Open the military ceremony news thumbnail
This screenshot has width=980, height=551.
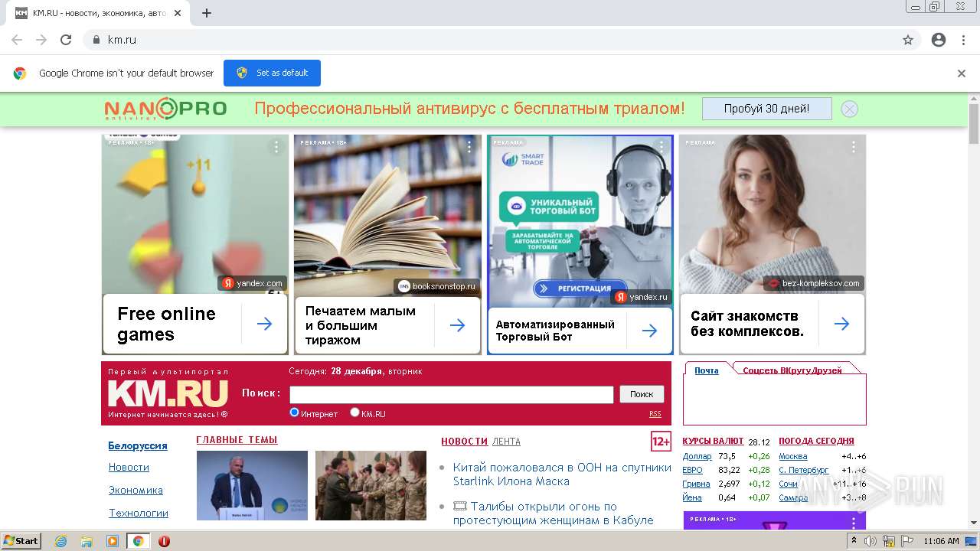371,485
